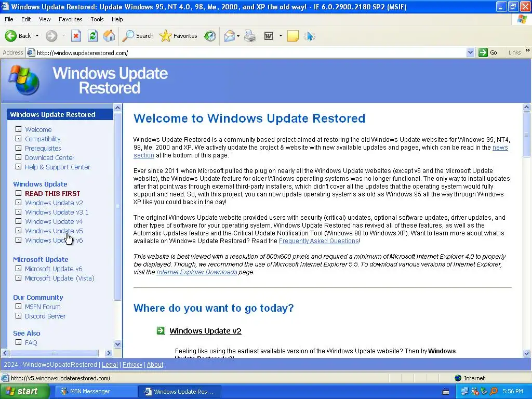Open Mail button dropdown arrow
The image size is (532, 399).
point(238,36)
